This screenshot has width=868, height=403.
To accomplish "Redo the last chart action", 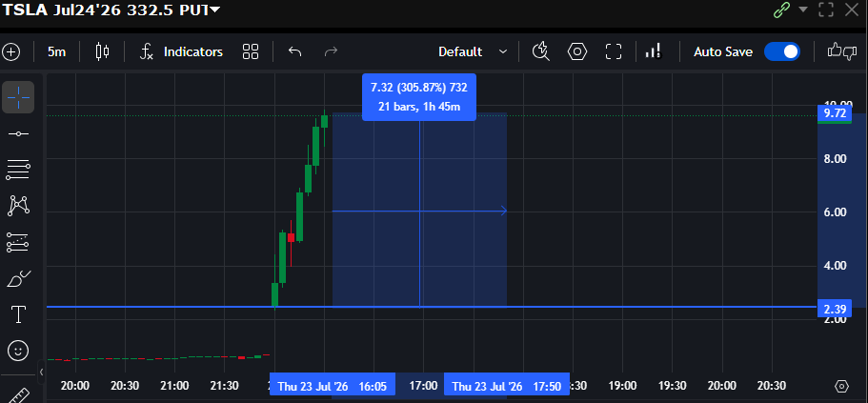I will point(331,52).
